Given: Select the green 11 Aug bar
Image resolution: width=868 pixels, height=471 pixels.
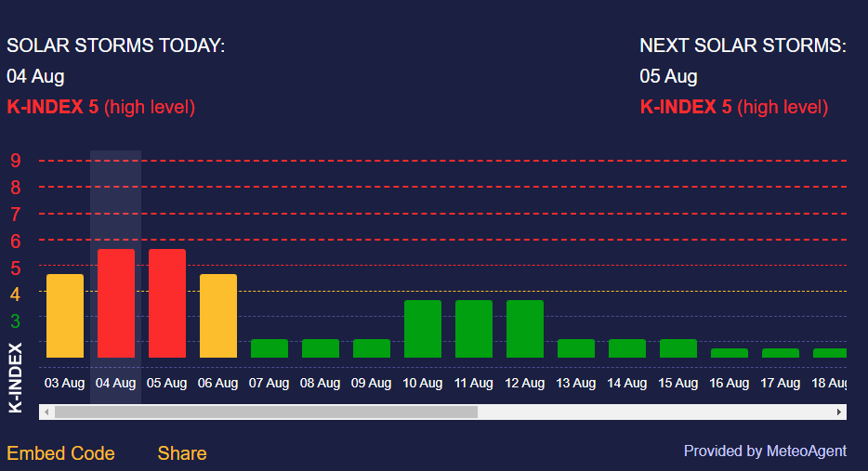Looking at the screenshot, I should pyautogui.click(x=474, y=329).
